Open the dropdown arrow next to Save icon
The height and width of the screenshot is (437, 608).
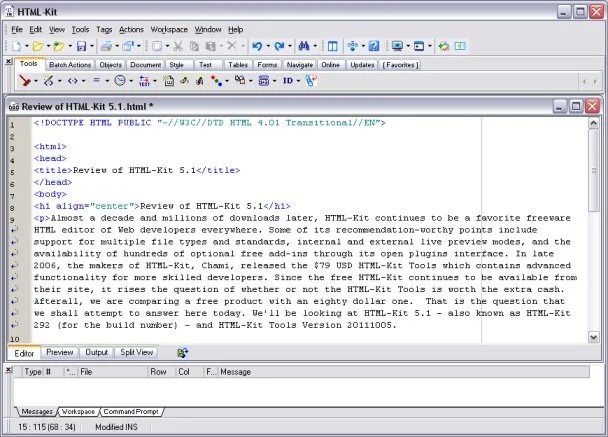(92, 46)
